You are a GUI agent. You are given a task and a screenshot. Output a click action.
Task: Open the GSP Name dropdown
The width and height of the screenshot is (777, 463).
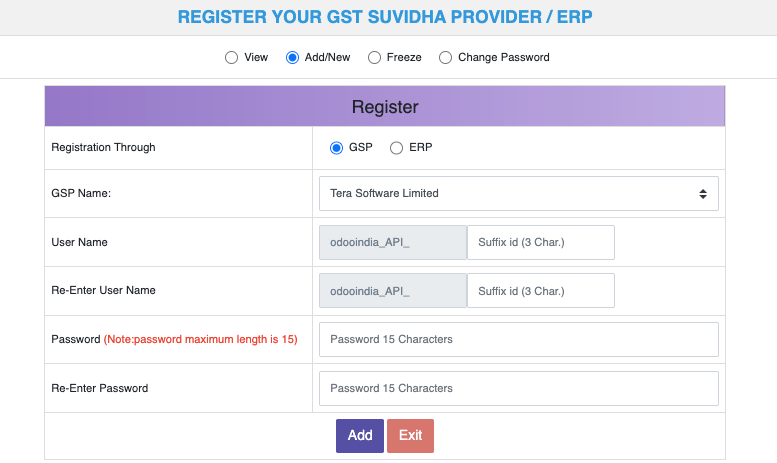point(518,194)
